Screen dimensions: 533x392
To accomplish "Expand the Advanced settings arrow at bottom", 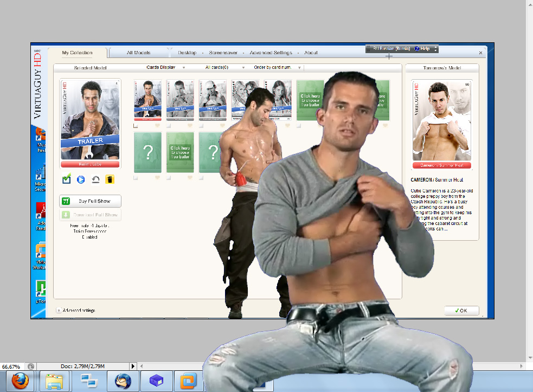I will [59, 311].
